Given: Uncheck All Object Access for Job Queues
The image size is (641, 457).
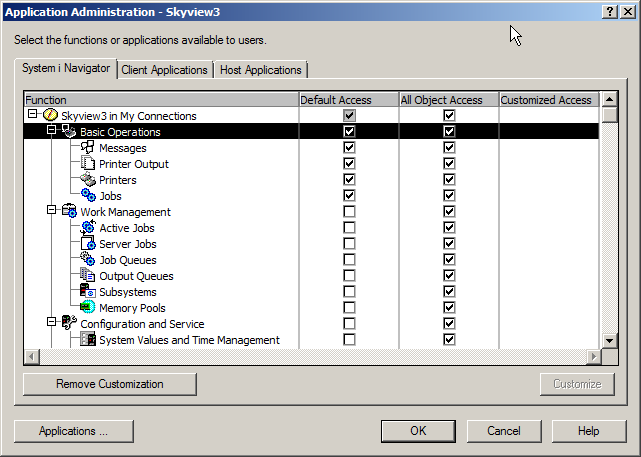Looking at the screenshot, I should [x=449, y=259].
